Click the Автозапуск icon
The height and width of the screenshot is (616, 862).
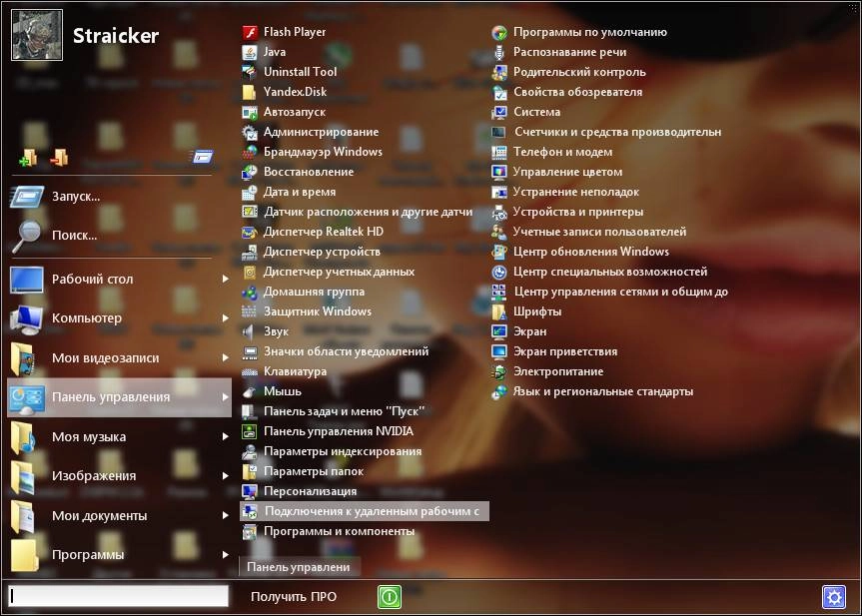pyautogui.click(x=250, y=112)
